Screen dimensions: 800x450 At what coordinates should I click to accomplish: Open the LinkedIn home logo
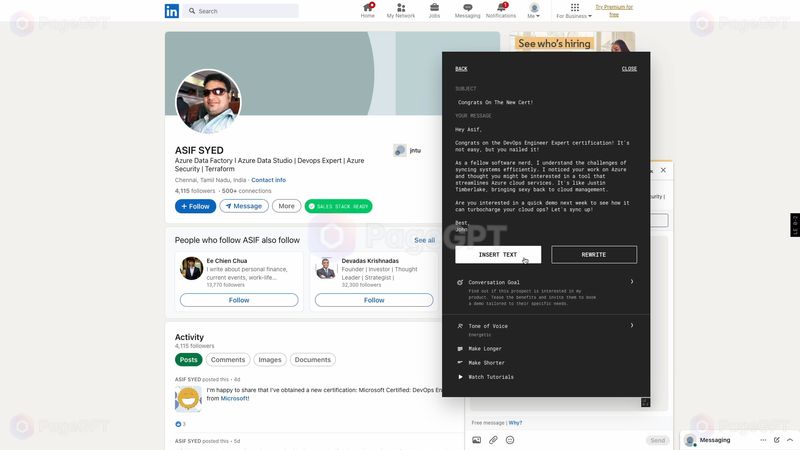coord(171,11)
